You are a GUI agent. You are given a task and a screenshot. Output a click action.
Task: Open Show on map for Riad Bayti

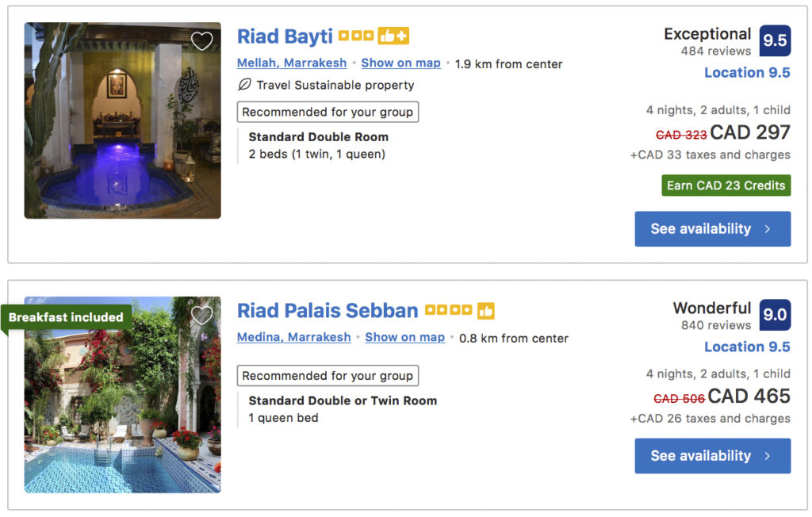point(400,63)
